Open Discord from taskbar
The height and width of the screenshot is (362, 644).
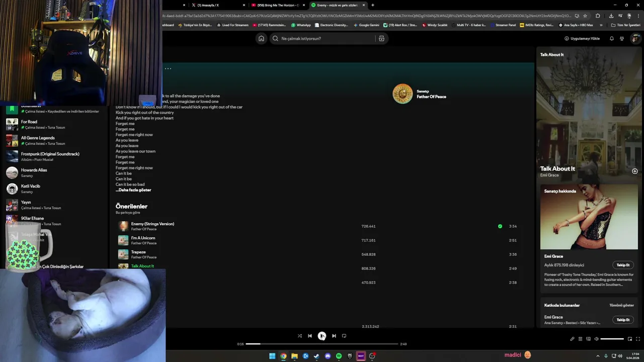click(328, 356)
